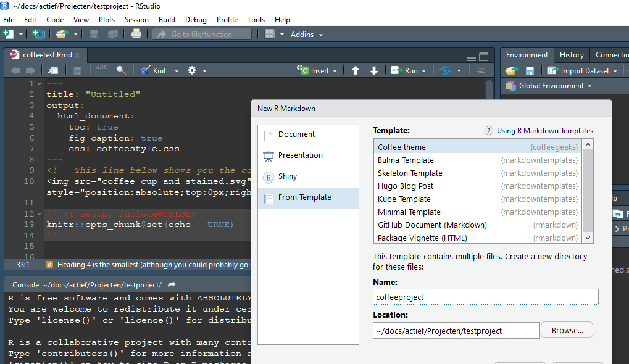Open the New File dropdown arrow
The height and width of the screenshot is (364, 629).
click(x=21, y=35)
